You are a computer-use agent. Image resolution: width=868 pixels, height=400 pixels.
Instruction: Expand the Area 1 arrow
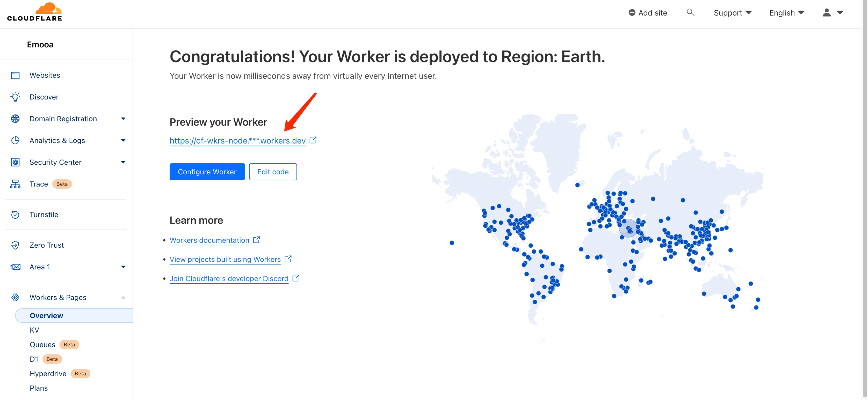point(123,267)
